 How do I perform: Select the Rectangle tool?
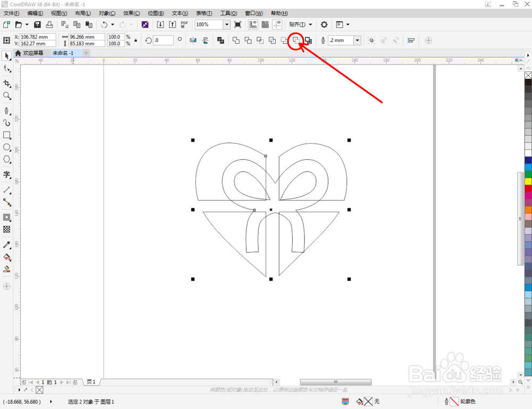[6, 135]
